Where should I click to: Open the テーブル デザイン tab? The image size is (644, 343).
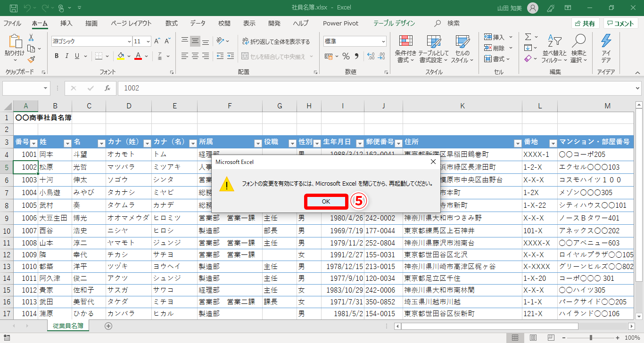pos(394,24)
